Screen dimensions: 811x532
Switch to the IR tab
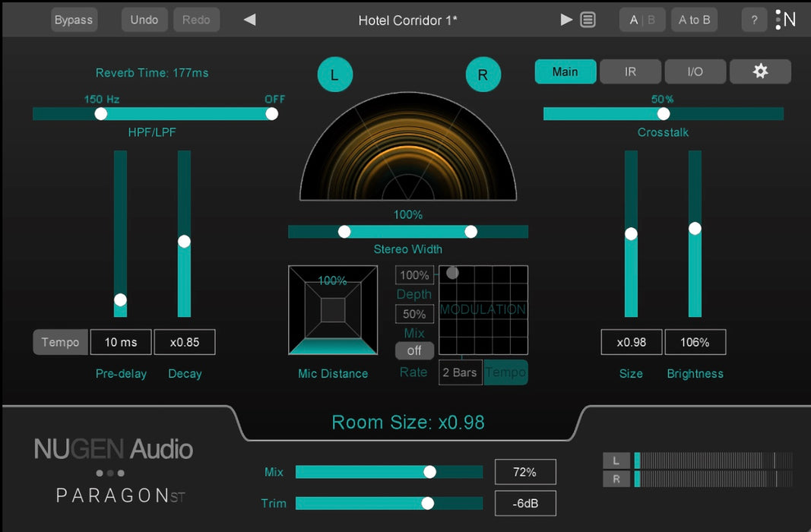(630, 71)
